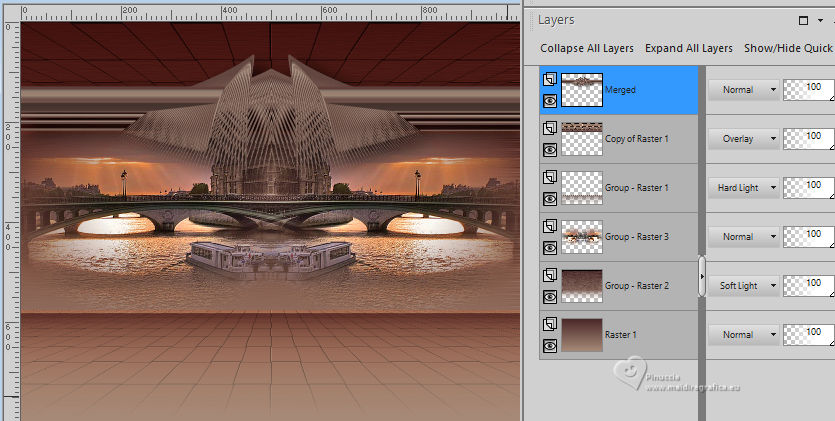Click Expand All Layers
835x421 pixels.
point(688,48)
